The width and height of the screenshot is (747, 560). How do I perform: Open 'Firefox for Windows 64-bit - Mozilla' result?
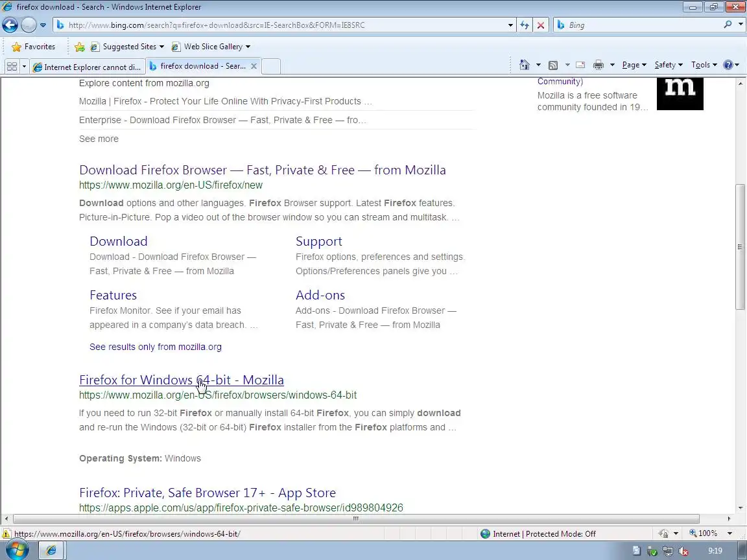click(x=182, y=380)
